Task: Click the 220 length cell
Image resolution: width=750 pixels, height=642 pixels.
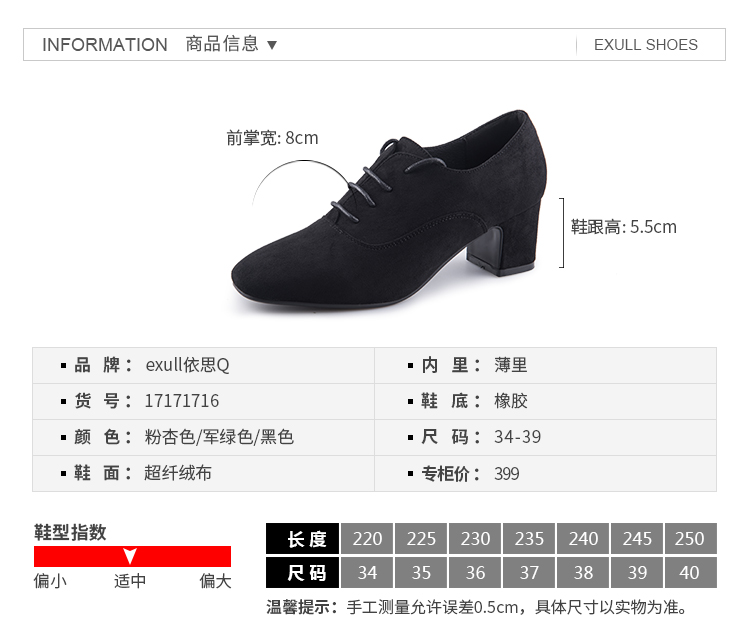Action: coord(367,539)
